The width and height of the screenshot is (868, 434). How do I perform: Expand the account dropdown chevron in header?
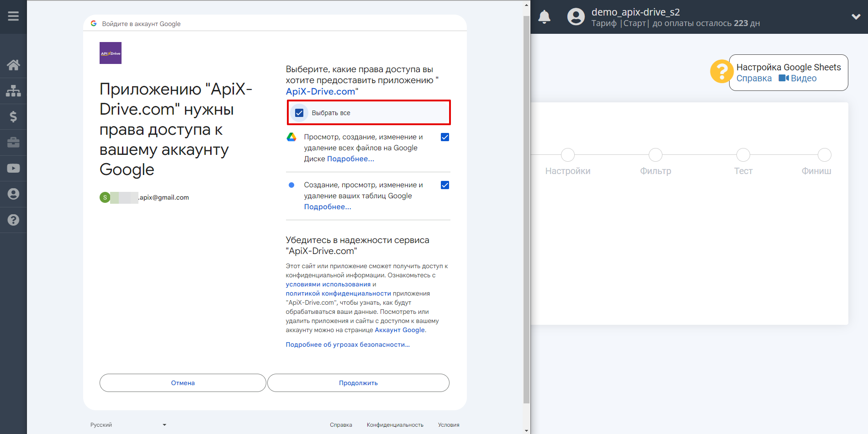pos(856,17)
